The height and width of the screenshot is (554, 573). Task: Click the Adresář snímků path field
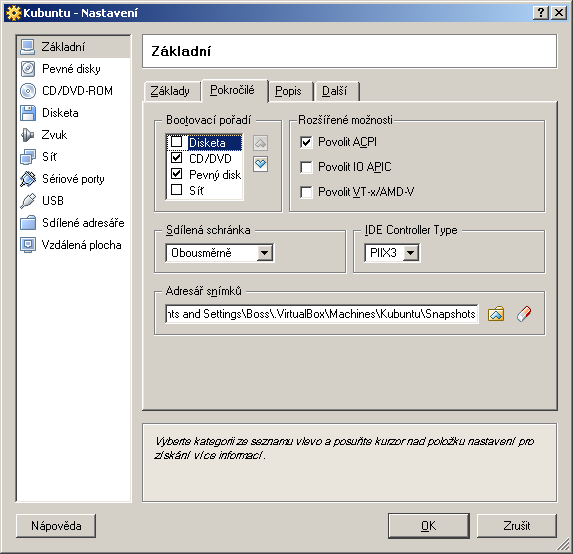[x=322, y=314]
